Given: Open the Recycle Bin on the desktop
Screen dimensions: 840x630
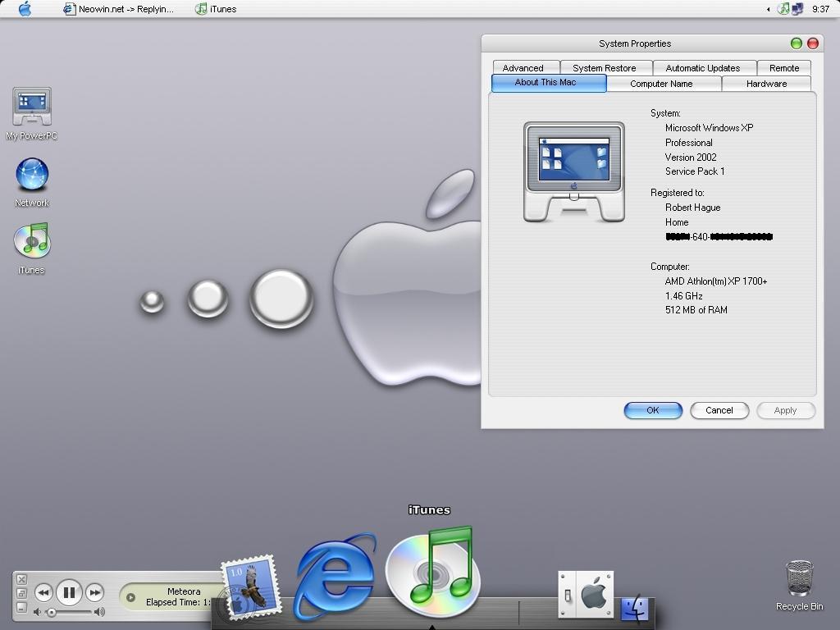Looking at the screenshot, I should coord(799,581).
